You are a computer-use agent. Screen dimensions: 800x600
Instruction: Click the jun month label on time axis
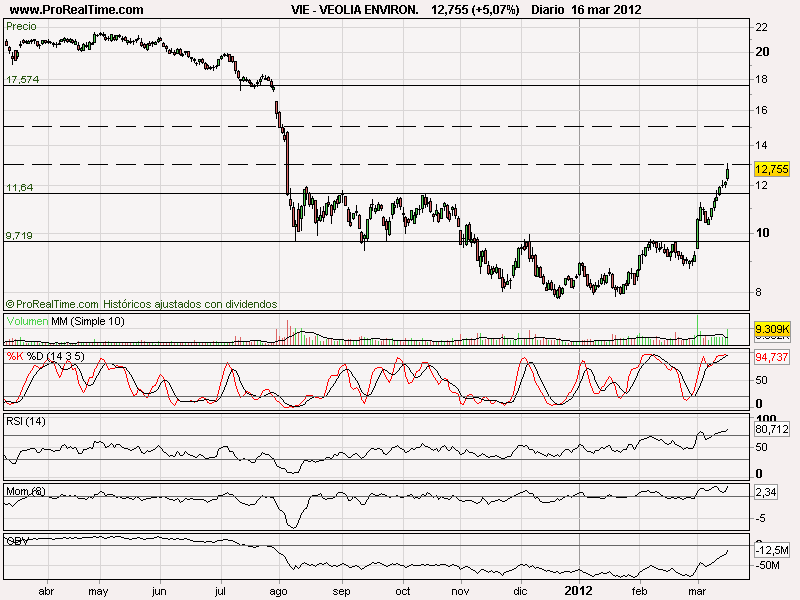(x=159, y=591)
